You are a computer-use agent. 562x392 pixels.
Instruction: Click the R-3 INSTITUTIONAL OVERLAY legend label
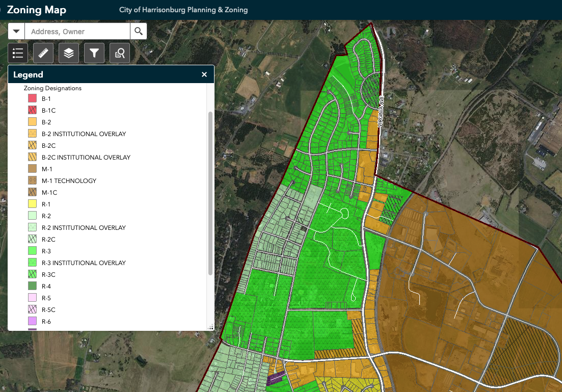84,263
